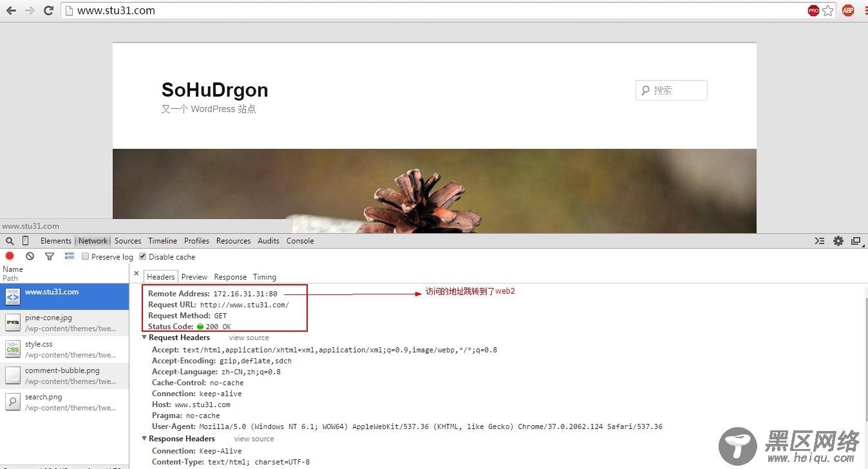The height and width of the screenshot is (469, 868).
Task: Show the DevTools console drawer icon
Action: [x=819, y=241]
